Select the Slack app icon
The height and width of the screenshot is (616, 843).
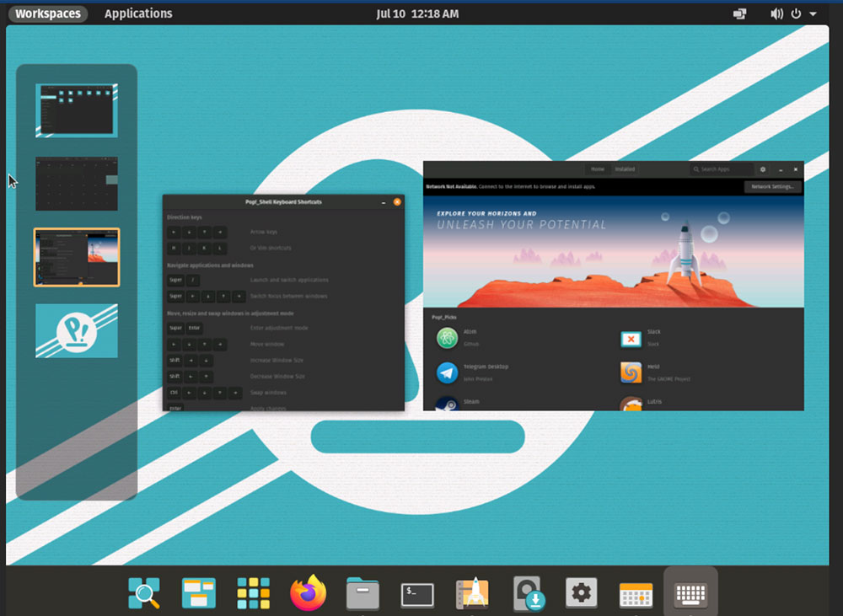[631, 338]
